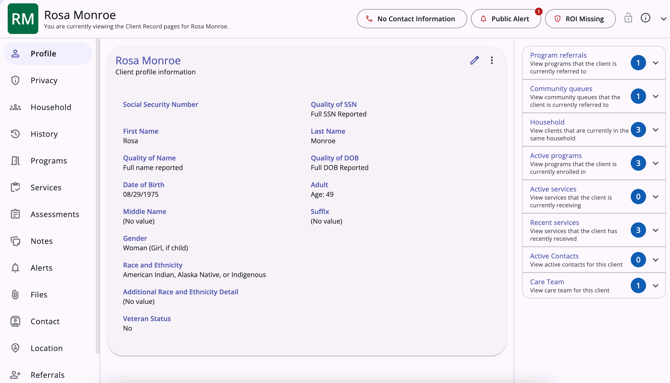Image resolution: width=670 pixels, height=383 pixels.
Task: Select Services in the sidebar
Action: tap(48, 187)
